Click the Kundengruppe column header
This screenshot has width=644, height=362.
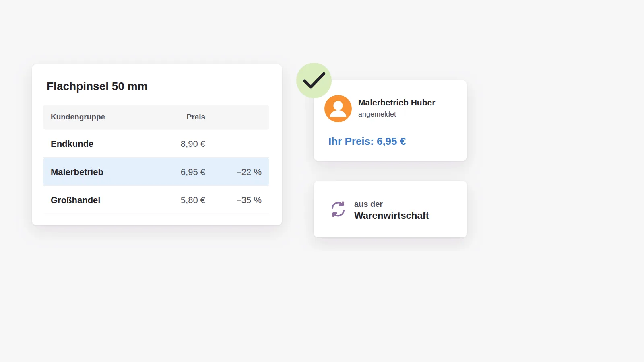click(78, 117)
